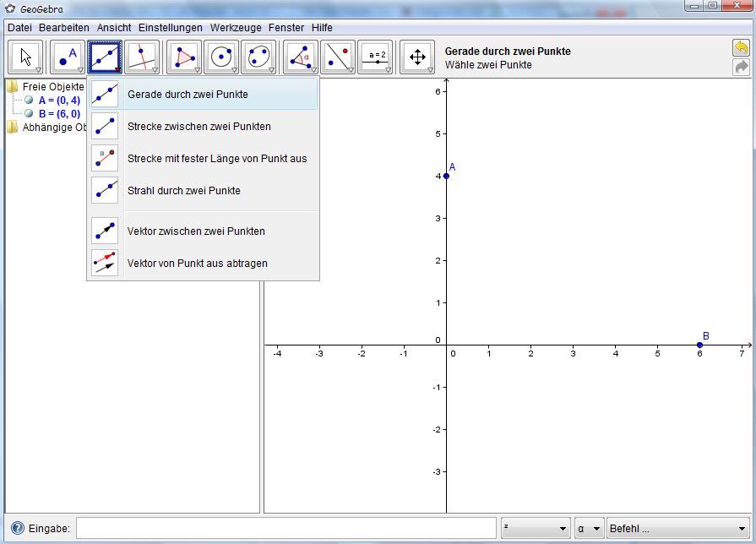
Task: Select the Reflect about Line tool
Action: coord(338,57)
